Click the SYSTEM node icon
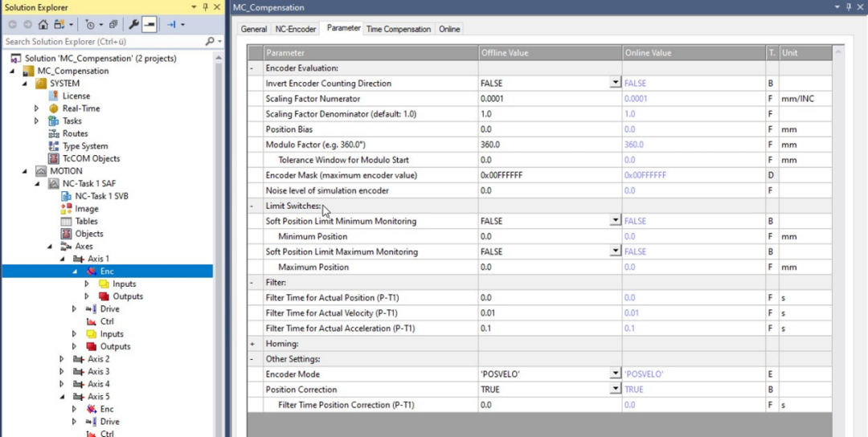Viewport: 868px width, 437px height. point(41,84)
